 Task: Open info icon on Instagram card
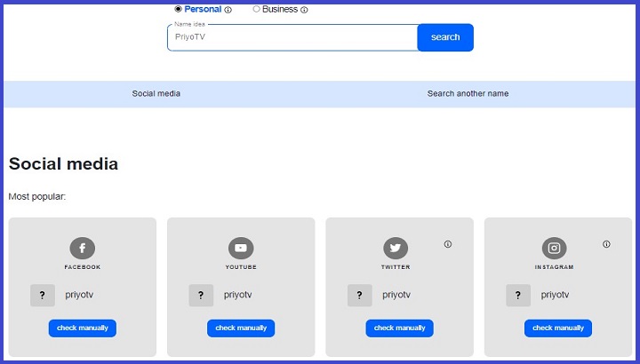(x=606, y=244)
